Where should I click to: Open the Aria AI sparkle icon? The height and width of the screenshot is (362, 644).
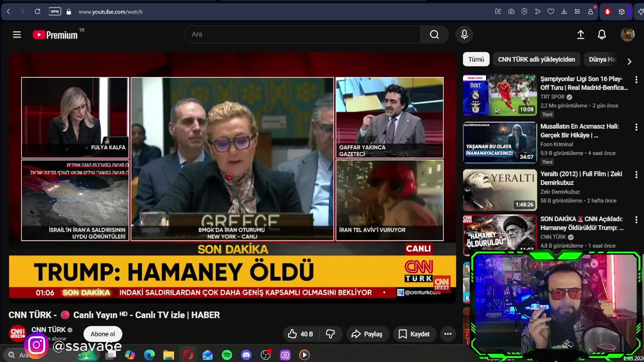[x=640, y=12]
